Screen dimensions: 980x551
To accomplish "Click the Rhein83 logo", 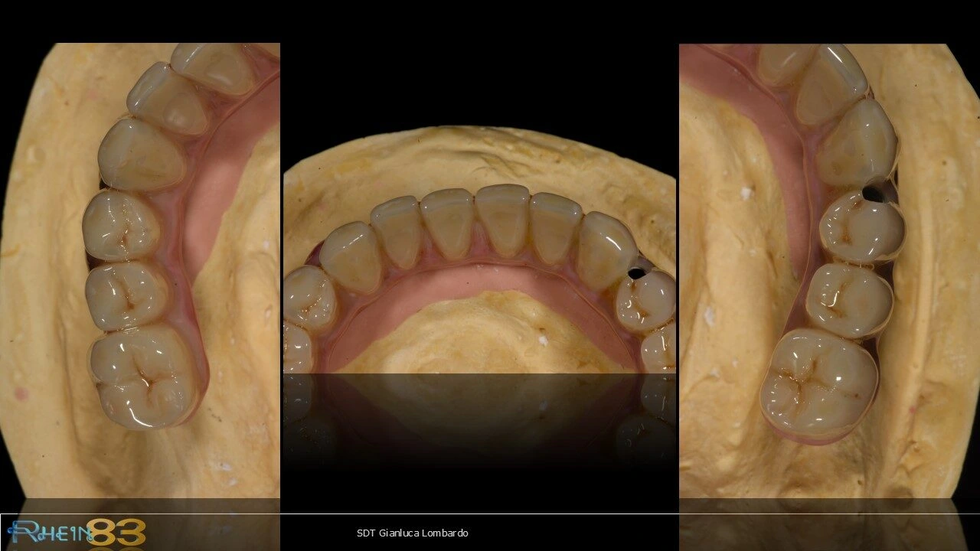I will [x=75, y=532].
